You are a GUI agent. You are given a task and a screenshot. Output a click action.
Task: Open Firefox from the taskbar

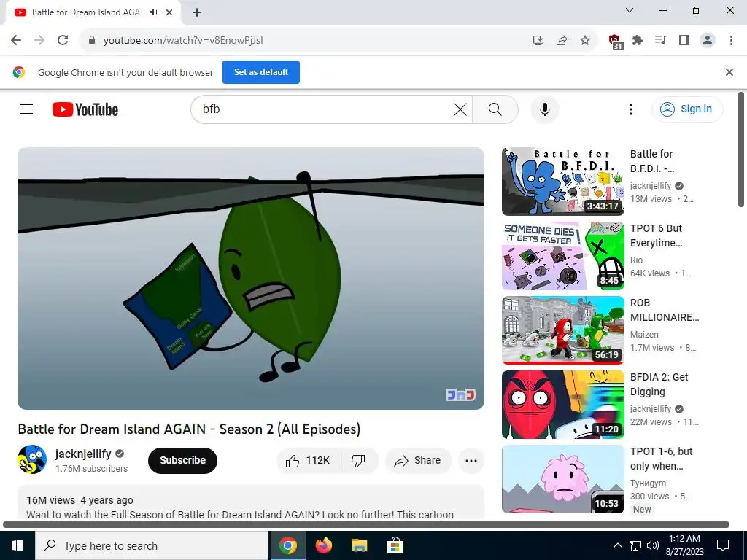point(324,545)
